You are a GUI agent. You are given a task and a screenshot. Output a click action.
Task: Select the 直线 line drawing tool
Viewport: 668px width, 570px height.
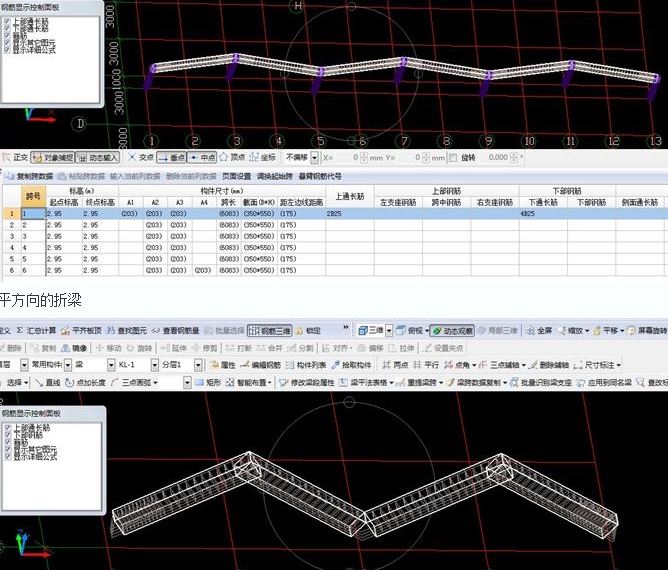47,383
